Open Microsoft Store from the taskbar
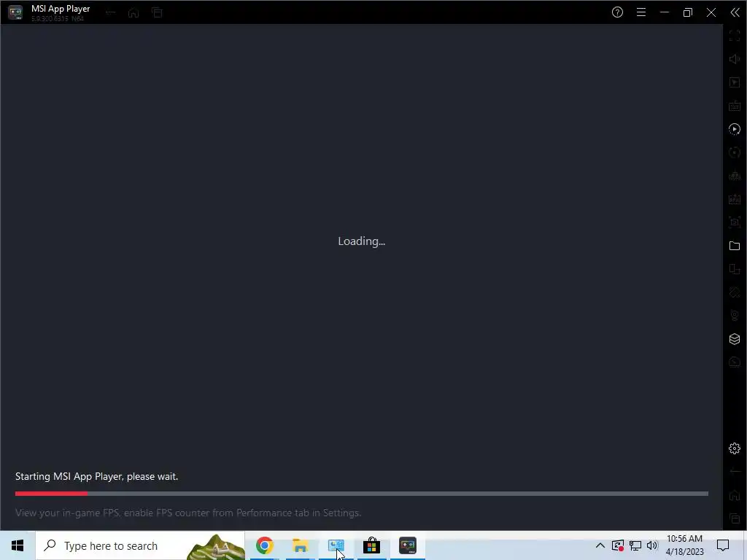The height and width of the screenshot is (560, 747). click(x=371, y=545)
